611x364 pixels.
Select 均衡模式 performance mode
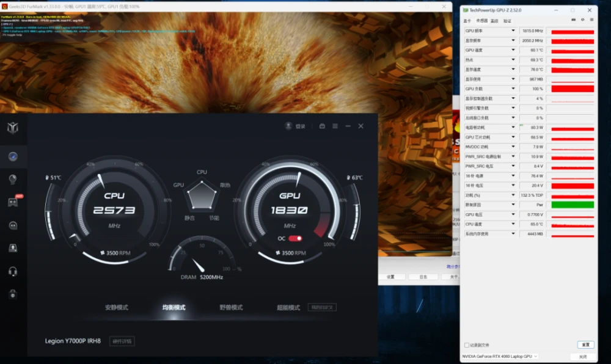click(x=174, y=308)
